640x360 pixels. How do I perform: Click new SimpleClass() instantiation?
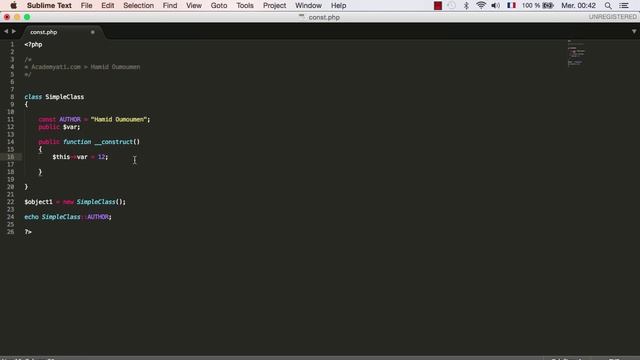point(93,202)
